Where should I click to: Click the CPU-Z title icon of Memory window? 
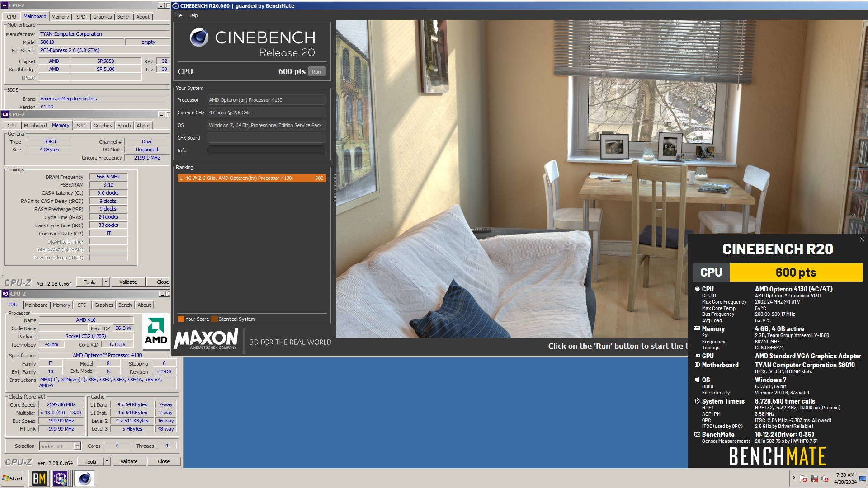click(5, 114)
